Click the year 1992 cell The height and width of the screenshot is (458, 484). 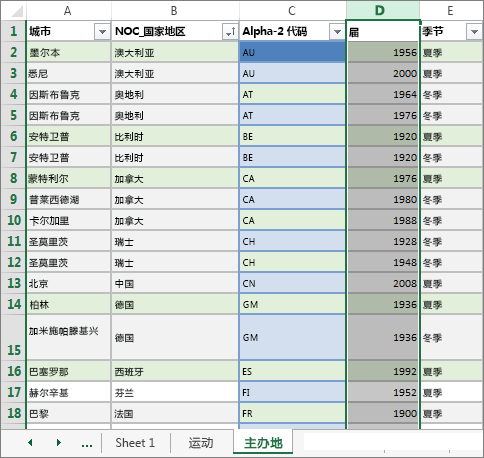coord(383,371)
